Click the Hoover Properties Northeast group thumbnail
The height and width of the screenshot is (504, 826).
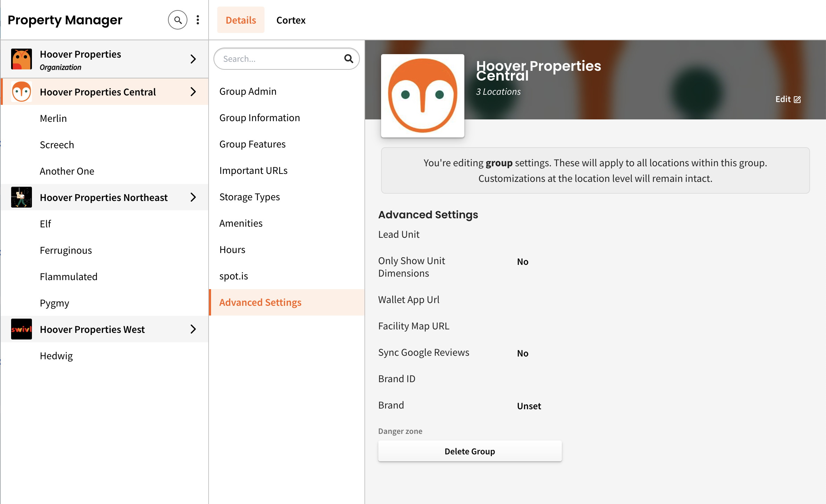22,197
